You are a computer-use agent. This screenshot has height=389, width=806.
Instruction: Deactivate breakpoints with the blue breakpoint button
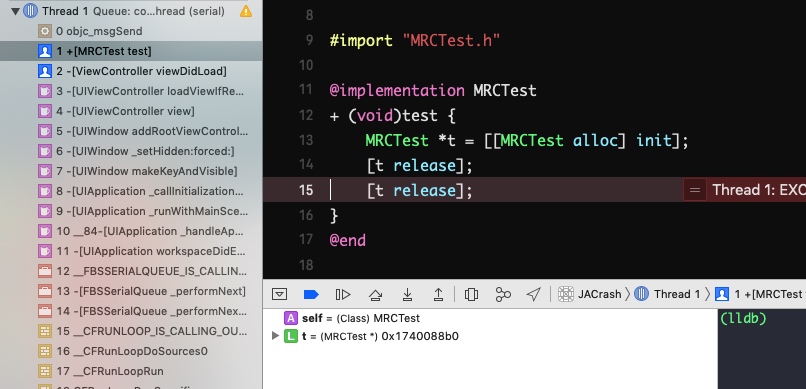[311, 294]
